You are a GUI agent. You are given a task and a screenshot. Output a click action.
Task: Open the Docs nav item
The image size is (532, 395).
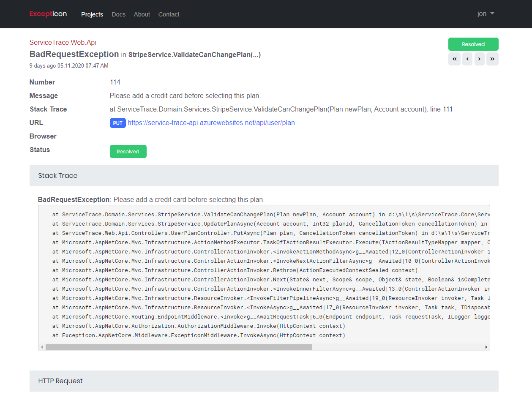pos(118,14)
